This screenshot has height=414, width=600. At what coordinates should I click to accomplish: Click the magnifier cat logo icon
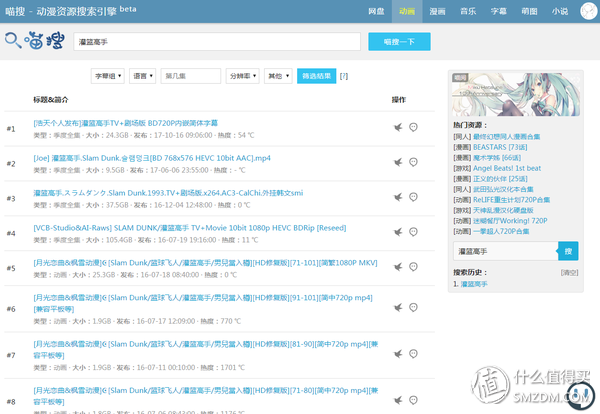pos(14,41)
